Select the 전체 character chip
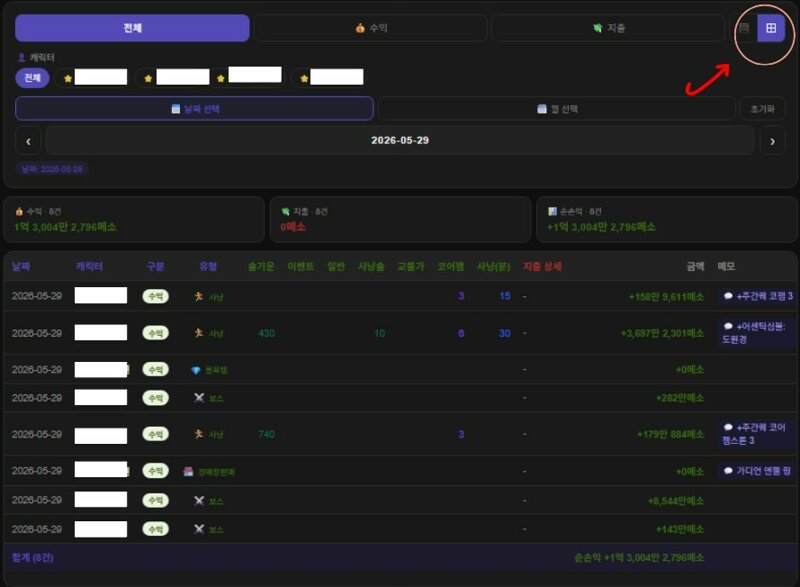The height and width of the screenshot is (587, 800). click(32, 78)
